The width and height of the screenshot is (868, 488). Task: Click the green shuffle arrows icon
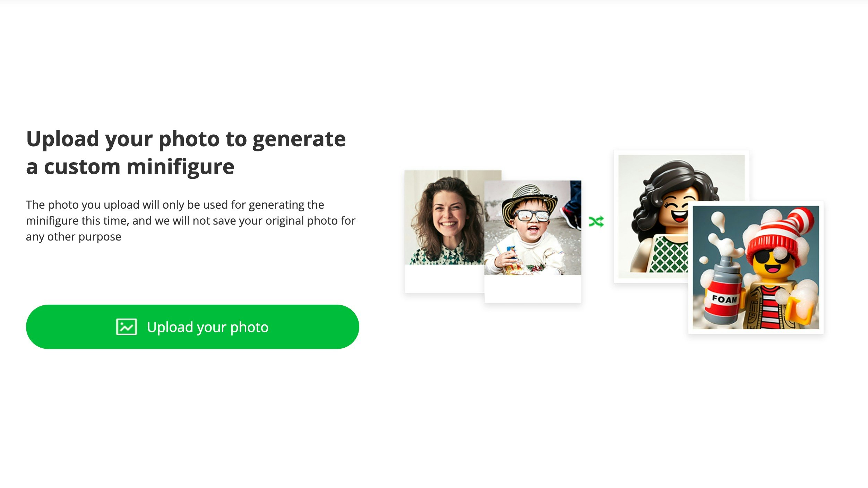coord(596,221)
